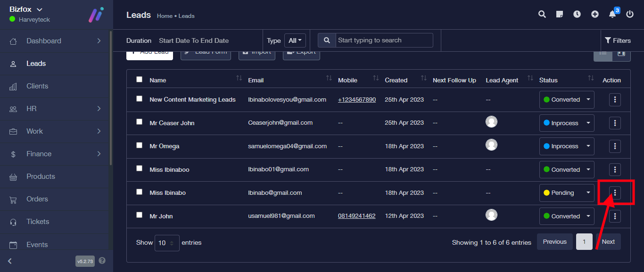
Task: Click the help question mark icon
Action: click(102, 261)
